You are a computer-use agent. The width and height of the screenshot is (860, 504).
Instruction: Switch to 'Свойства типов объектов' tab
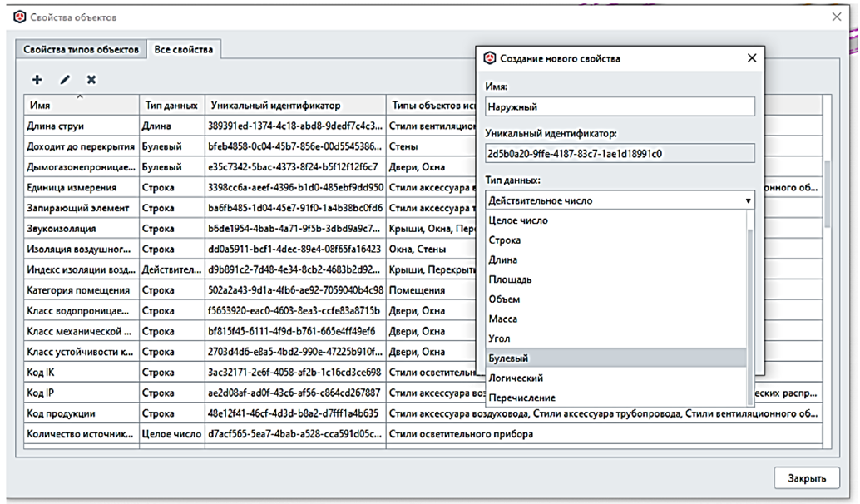[81, 49]
